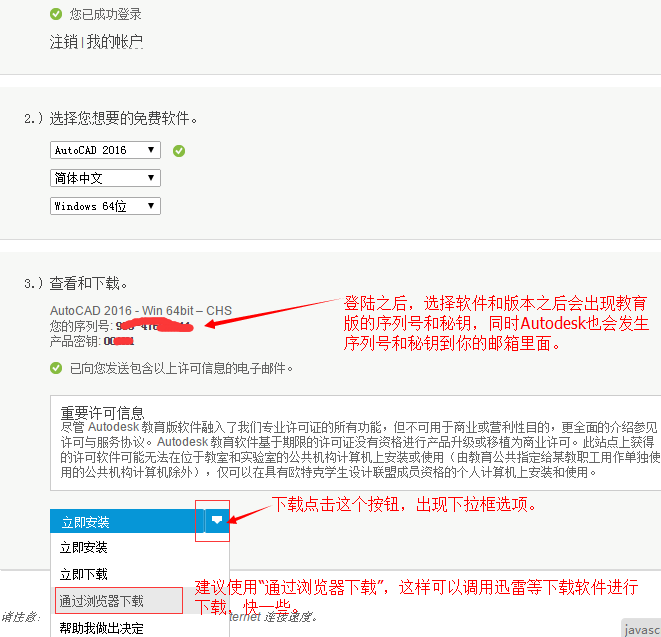Click the blue 立即安装 install button
The image size is (661, 637).
pos(127,521)
